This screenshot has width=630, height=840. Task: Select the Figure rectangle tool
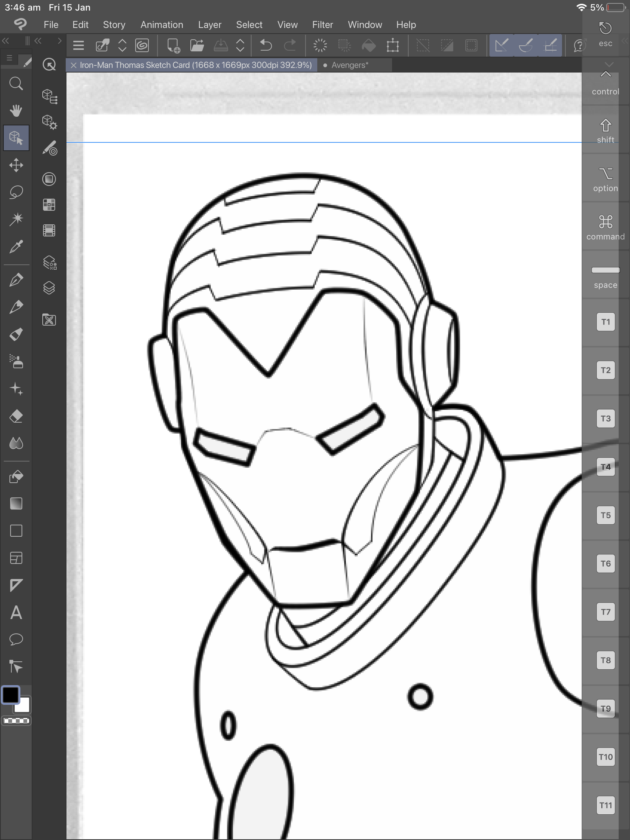[16, 531]
